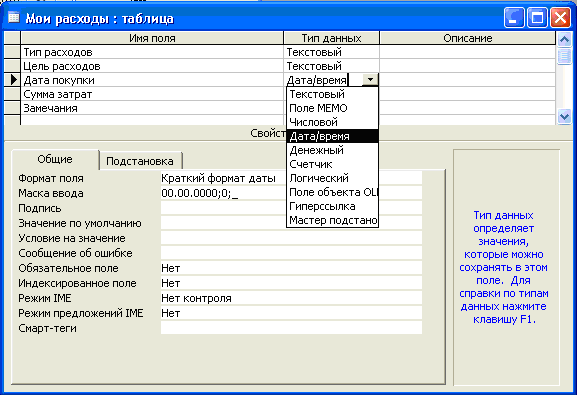This screenshot has height=395, width=577.
Task: Click the Сообщение об ошибке field
Action: point(291,253)
